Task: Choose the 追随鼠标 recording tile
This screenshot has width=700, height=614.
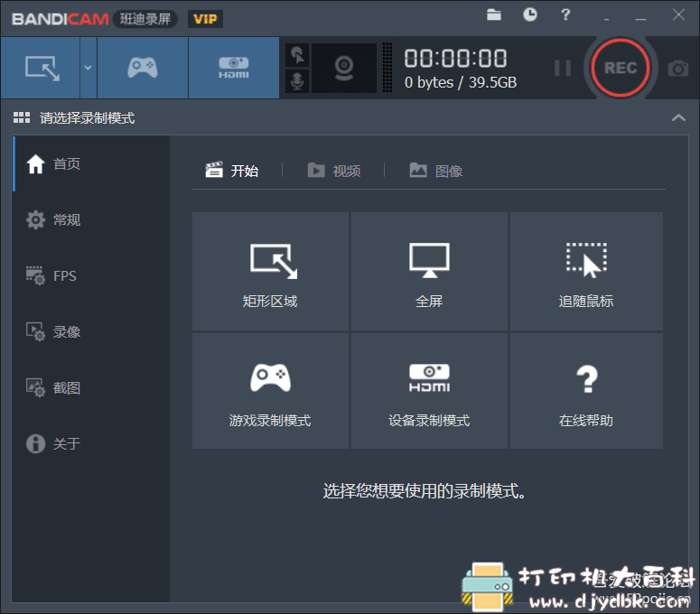Action: click(x=586, y=271)
